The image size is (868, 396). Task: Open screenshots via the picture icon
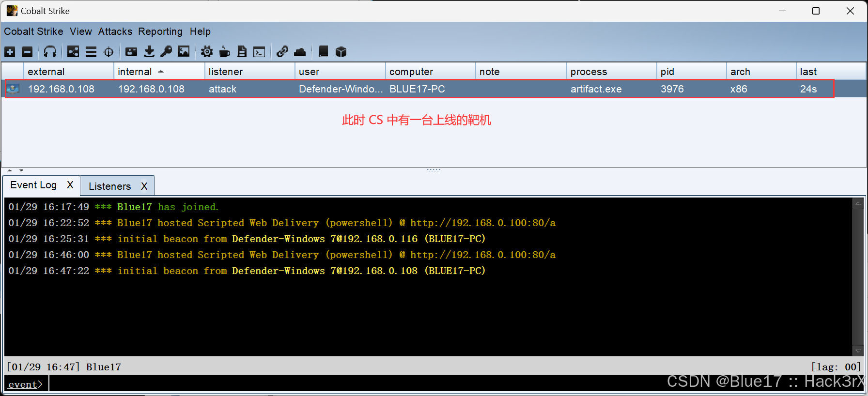[184, 52]
